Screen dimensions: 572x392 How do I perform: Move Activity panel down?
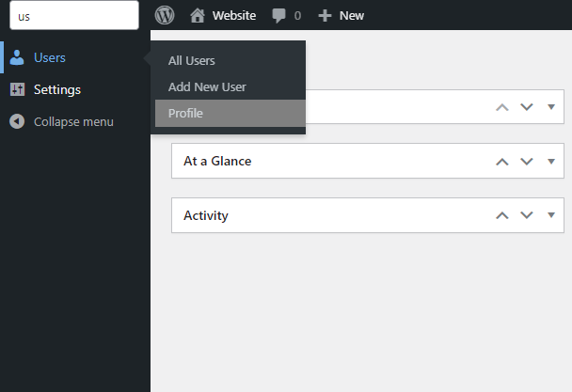(x=527, y=215)
